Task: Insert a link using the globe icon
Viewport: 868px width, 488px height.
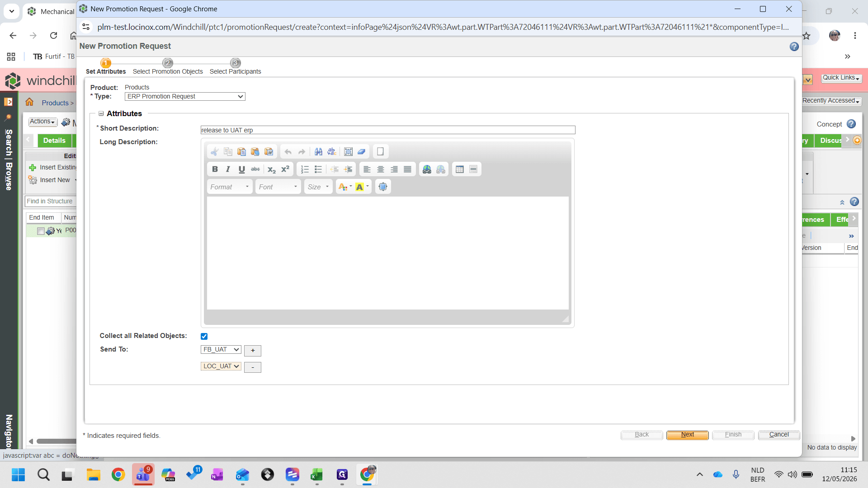Action: (x=427, y=169)
